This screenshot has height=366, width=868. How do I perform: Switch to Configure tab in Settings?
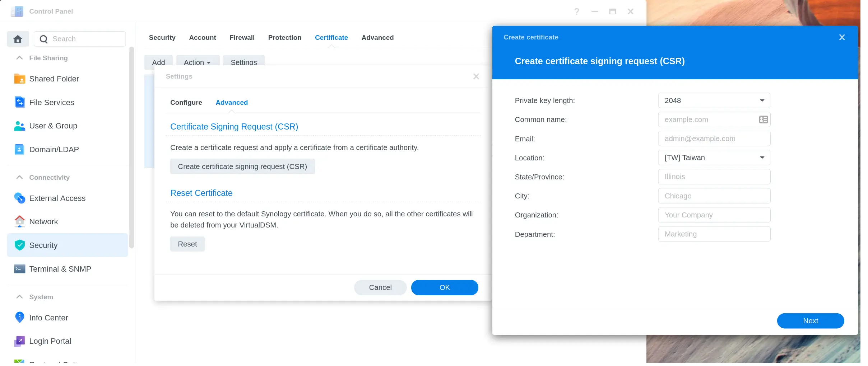[186, 103]
